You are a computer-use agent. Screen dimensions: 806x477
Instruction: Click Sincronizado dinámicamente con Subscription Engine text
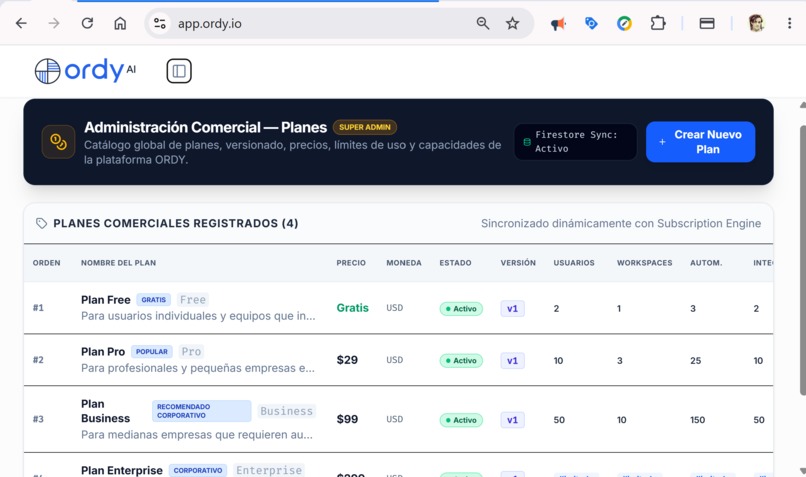621,223
